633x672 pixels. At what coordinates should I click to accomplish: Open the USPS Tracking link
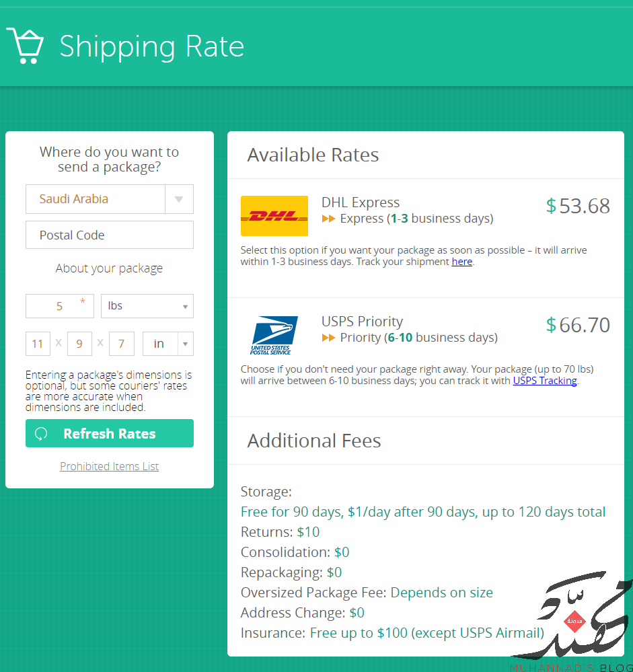click(545, 381)
